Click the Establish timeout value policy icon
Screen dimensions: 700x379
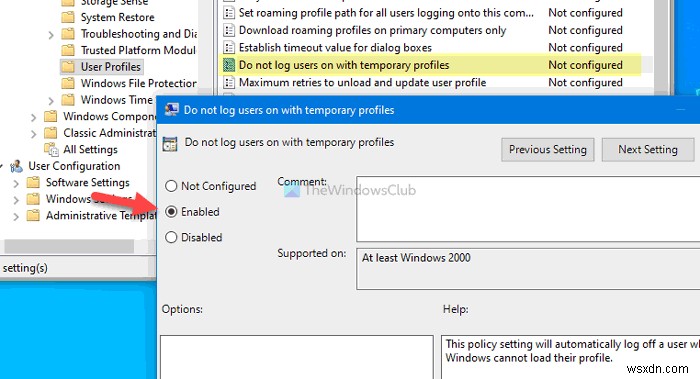tap(229, 47)
